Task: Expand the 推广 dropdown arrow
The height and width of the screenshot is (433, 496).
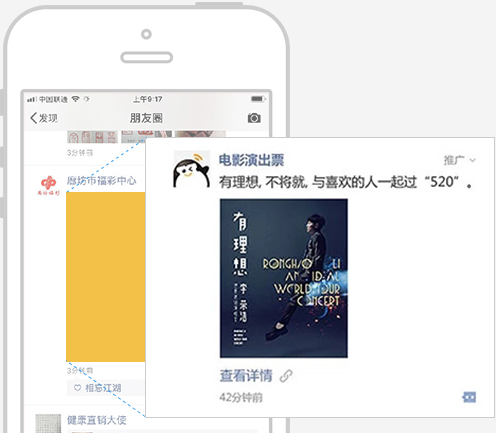Action: click(x=472, y=160)
